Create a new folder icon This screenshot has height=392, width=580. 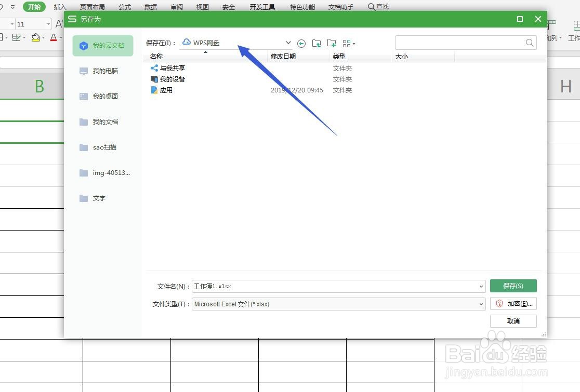332,43
